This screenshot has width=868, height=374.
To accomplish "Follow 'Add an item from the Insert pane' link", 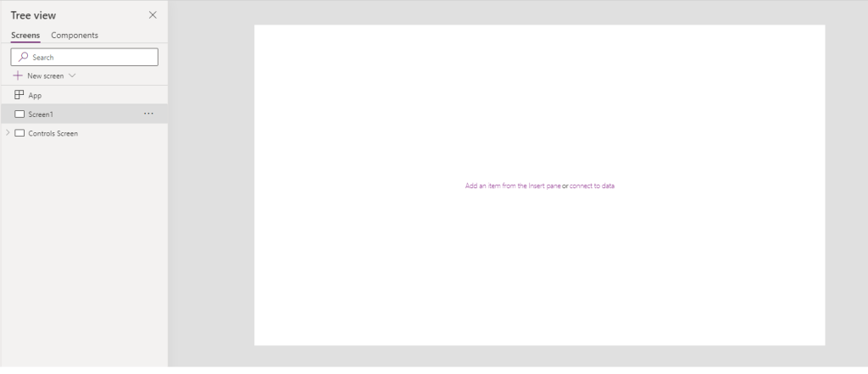I will click(512, 186).
